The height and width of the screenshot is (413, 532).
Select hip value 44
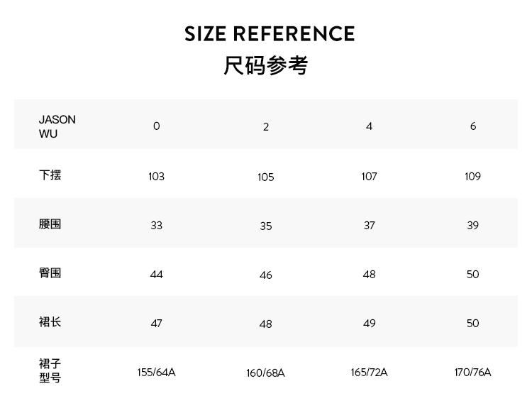pyautogui.click(x=157, y=274)
